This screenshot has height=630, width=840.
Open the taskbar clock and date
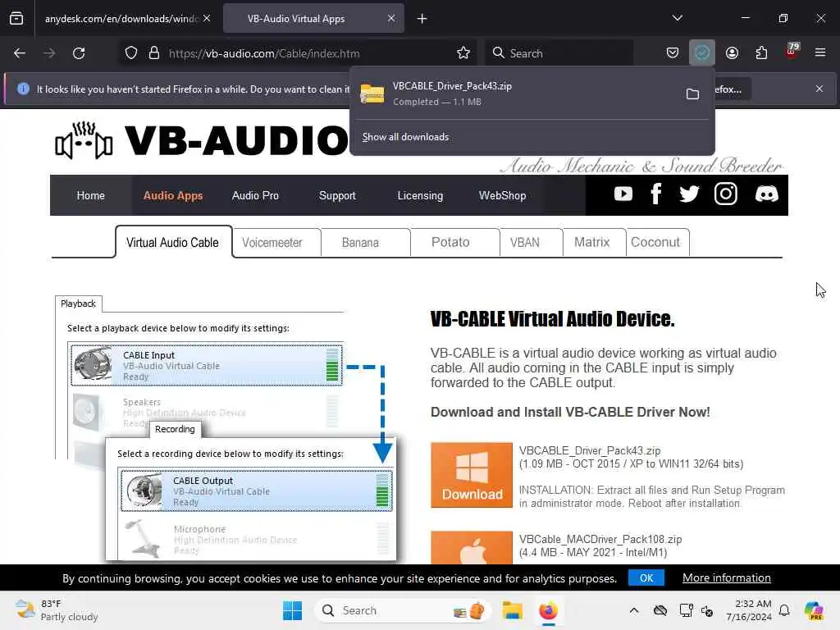(x=749, y=610)
